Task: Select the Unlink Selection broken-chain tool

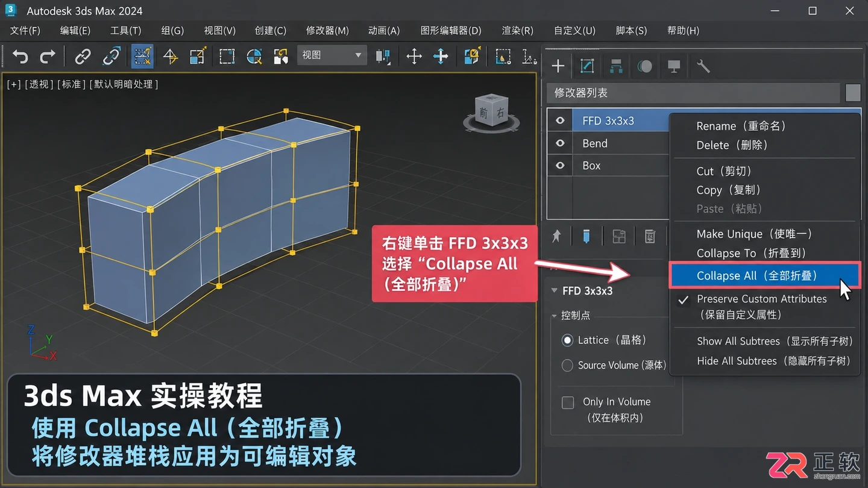Action: pyautogui.click(x=112, y=57)
